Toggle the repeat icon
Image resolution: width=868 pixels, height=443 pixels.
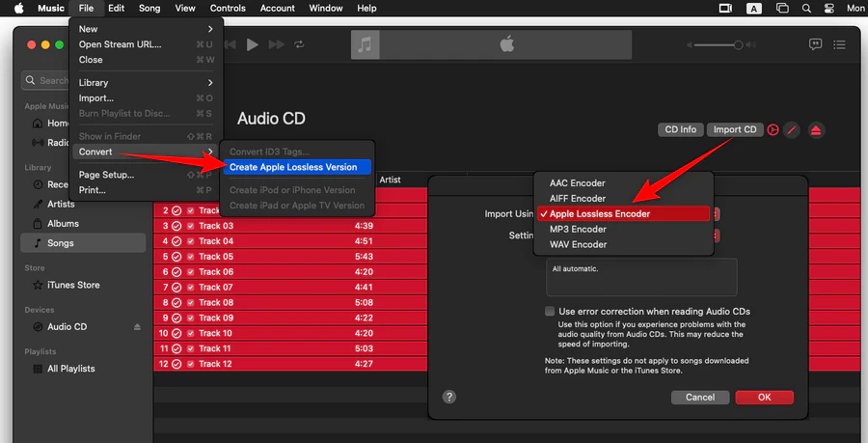tap(300, 44)
